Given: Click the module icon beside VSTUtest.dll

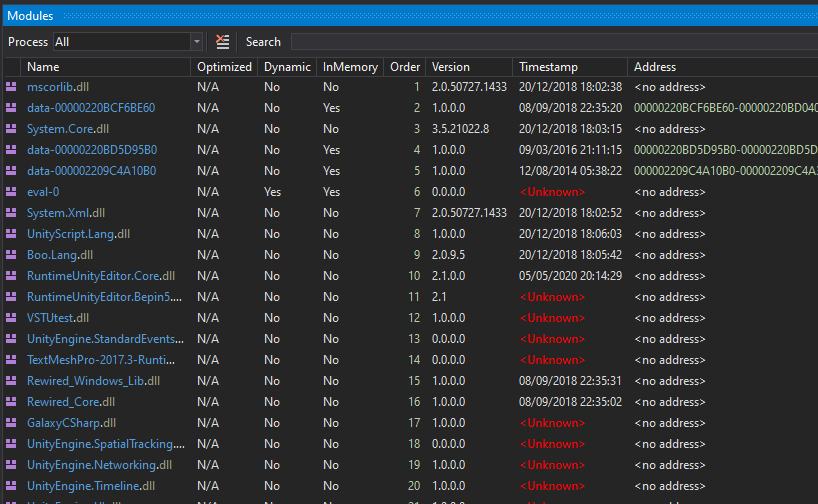Looking at the screenshot, I should (11, 318).
